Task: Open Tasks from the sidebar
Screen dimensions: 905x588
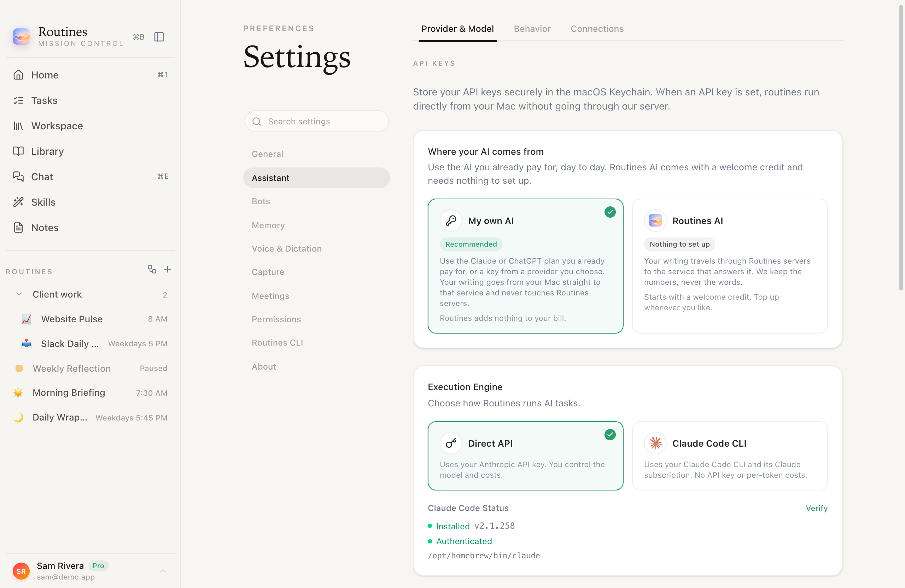Action: (x=90, y=100)
